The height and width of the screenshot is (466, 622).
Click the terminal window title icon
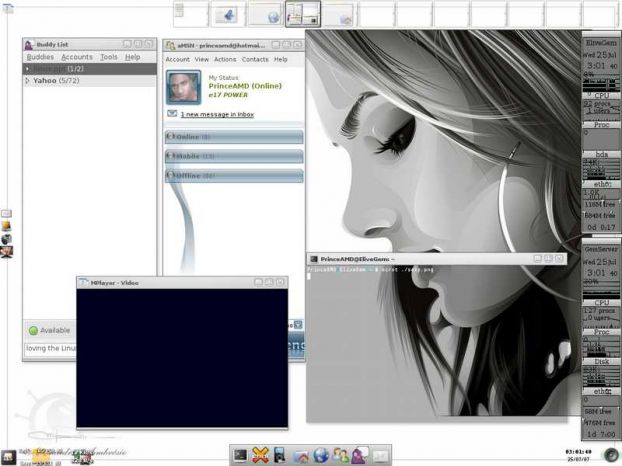314,259
